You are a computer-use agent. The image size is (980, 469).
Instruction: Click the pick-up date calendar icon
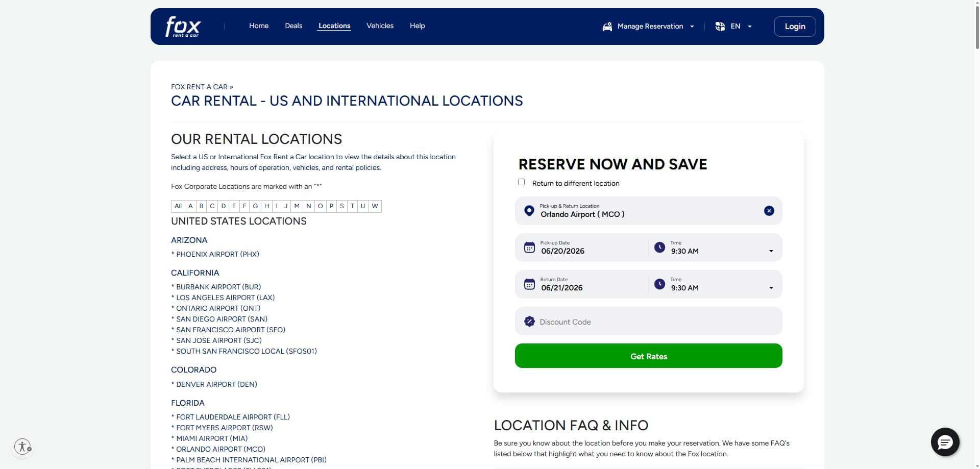(x=529, y=248)
